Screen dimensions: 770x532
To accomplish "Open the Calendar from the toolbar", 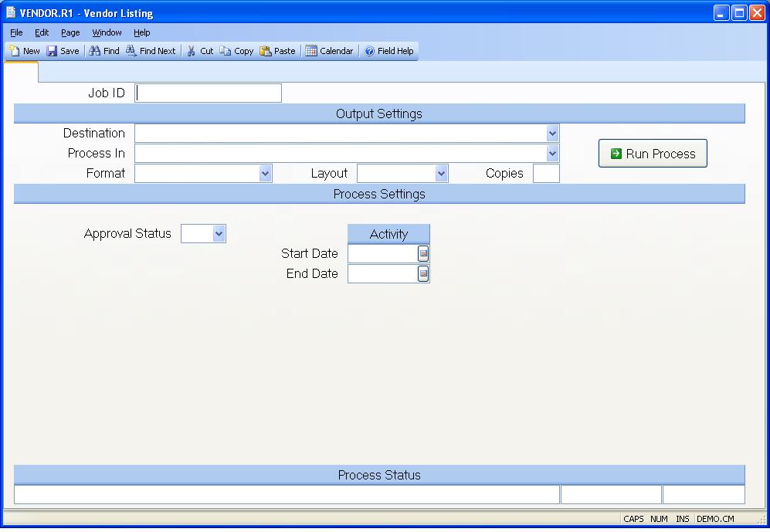I will pyautogui.click(x=311, y=51).
